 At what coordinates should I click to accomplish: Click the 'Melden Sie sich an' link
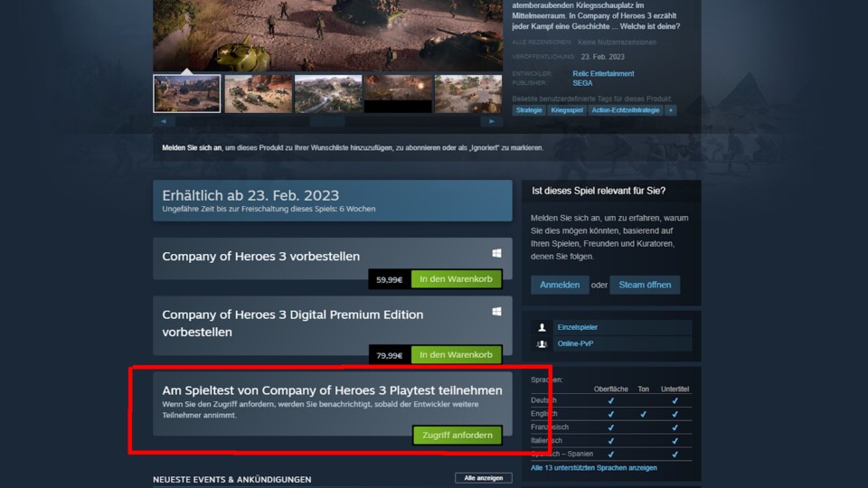(192, 147)
